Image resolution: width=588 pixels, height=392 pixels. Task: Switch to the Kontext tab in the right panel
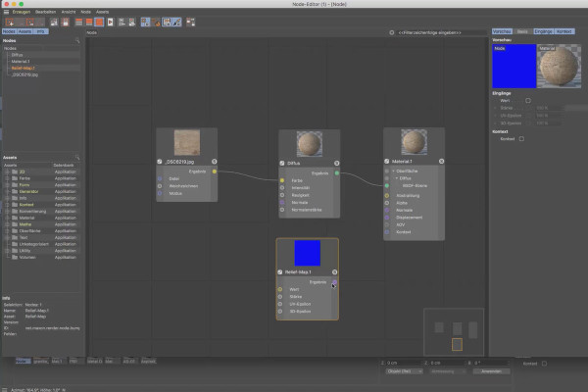tap(564, 31)
